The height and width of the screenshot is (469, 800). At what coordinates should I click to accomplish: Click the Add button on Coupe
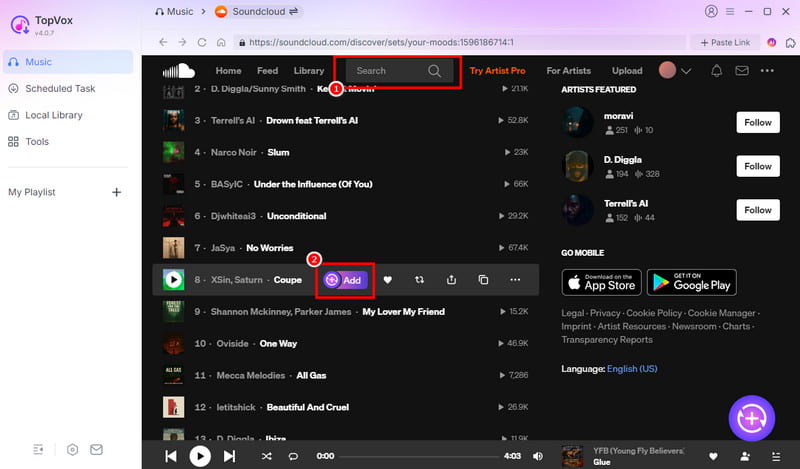(x=345, y=280)
